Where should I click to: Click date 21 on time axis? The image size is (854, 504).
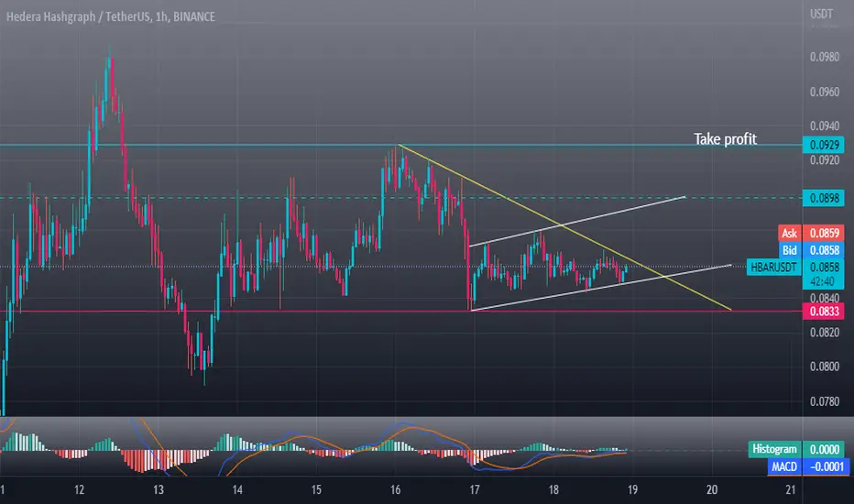(x=791, y=489)
